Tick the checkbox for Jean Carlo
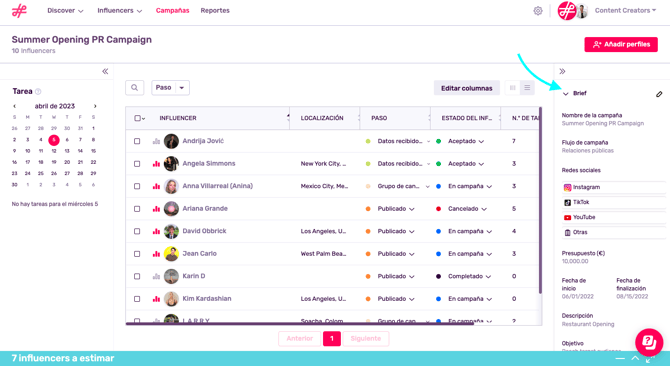The height and width of the screenshot is (366, 670). click(x=137, y=254)
